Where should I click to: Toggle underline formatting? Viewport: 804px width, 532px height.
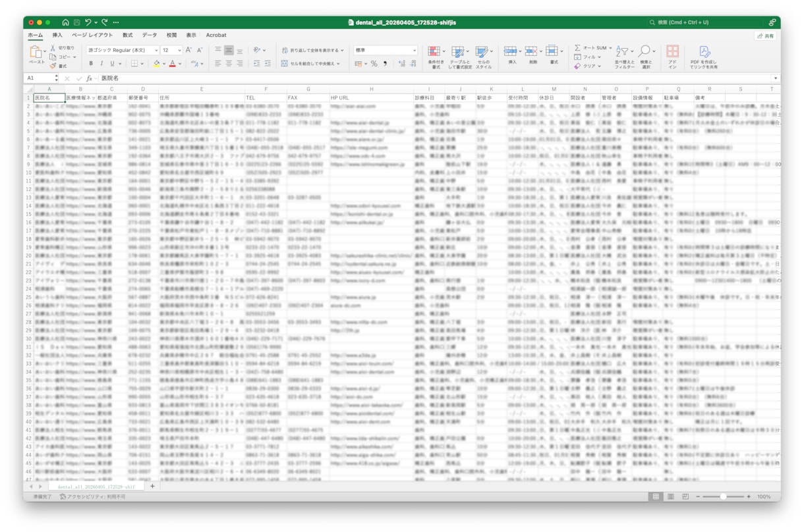(111, 64)
